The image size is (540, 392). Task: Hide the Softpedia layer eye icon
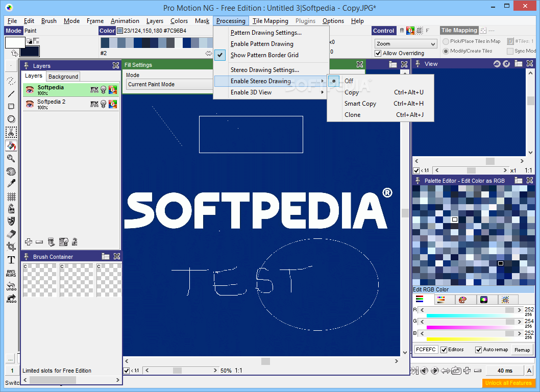coord(30,90)
